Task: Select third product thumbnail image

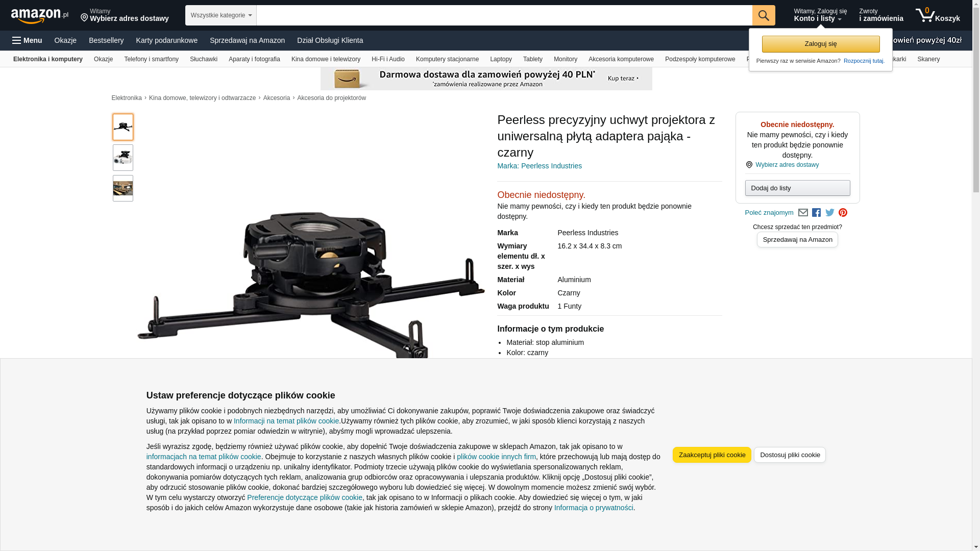Action: [x=123, y=188]
